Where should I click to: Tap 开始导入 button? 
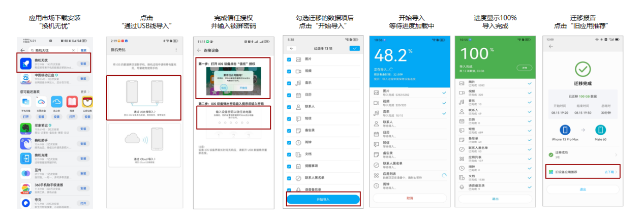[323, 199]
